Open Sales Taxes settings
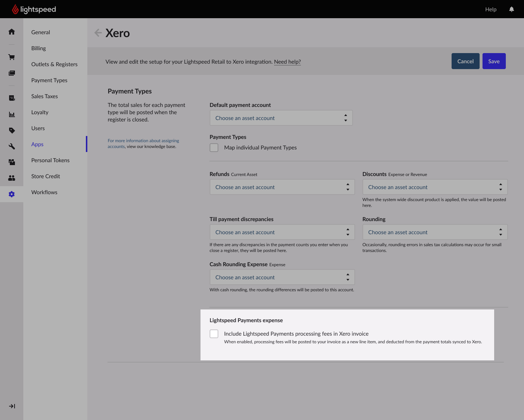Screen dimensions: 524x420 (x=45, y=96)
